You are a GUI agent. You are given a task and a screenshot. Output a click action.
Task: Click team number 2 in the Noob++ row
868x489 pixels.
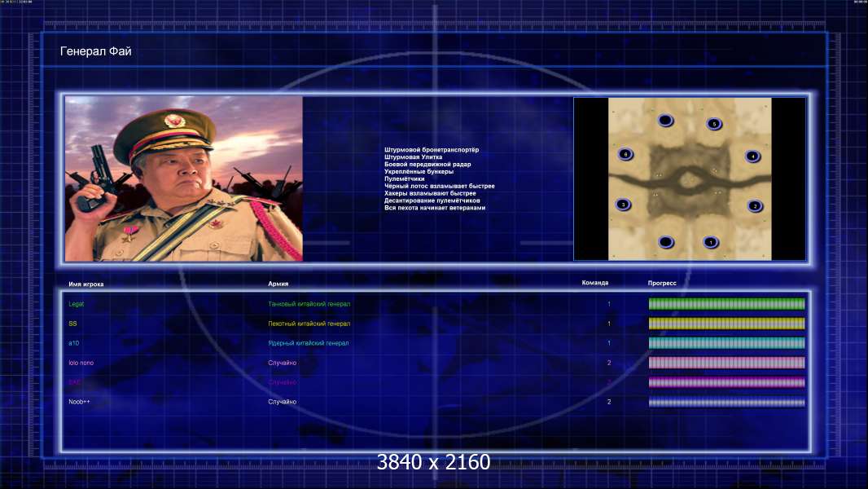[609, 402]
